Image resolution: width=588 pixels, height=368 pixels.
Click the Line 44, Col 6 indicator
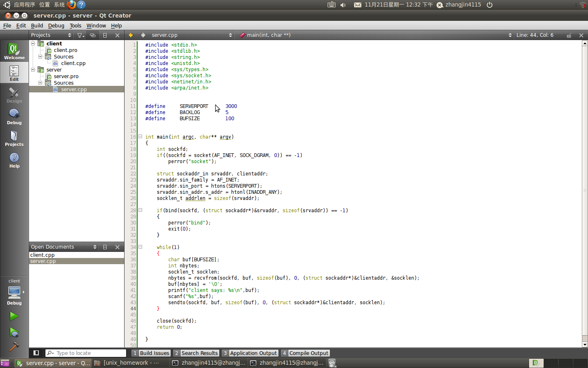(x=535, y=35)
